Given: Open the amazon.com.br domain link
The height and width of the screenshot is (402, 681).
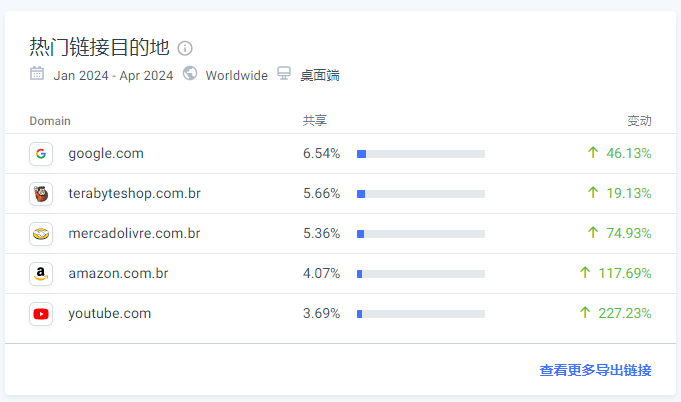Looking at the screenshot, I should pos(118,274).
